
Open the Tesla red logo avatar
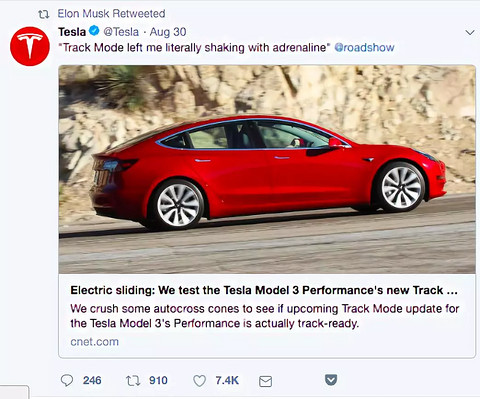click(30, 46)
